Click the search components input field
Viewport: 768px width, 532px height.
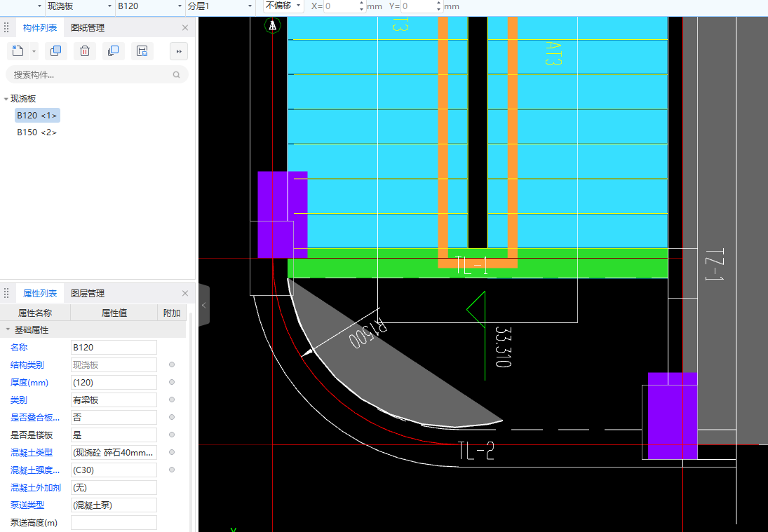[97, 75]
